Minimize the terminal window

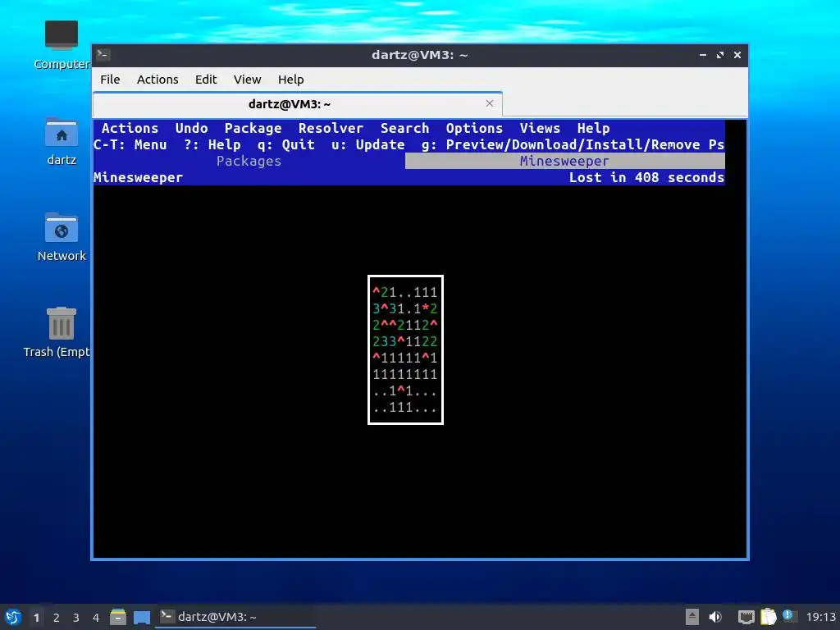tap(703, 55)
